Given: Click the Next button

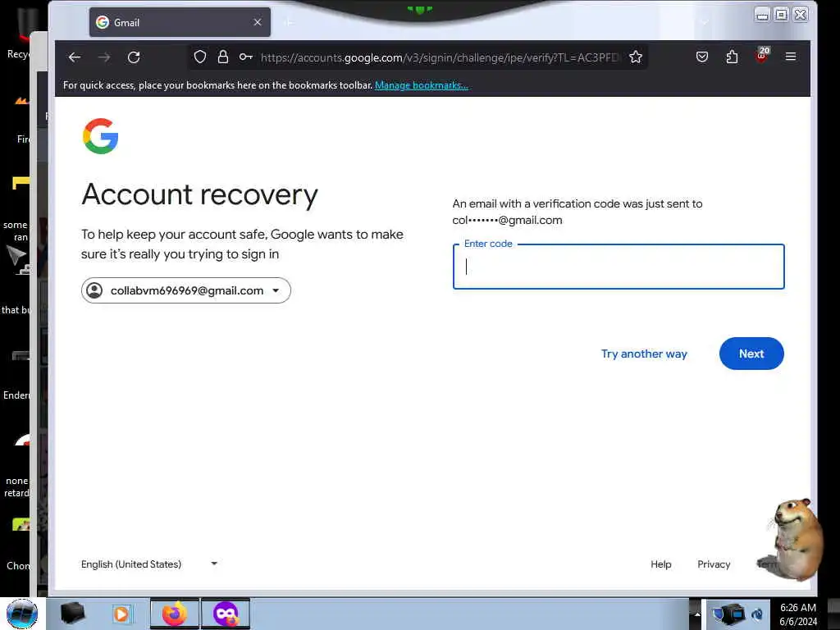Looking at the screenshot, I should (x=751, y=354).
